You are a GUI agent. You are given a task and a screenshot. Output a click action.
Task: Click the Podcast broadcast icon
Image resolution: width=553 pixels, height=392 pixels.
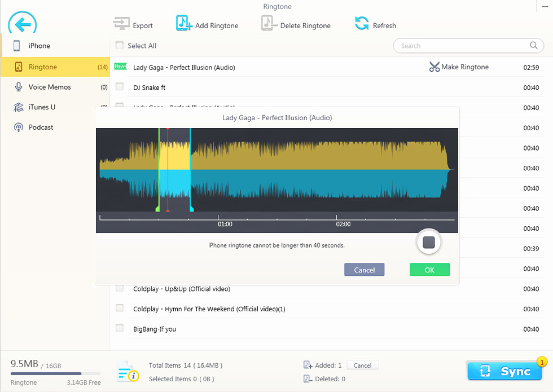(x=18, y=127)
